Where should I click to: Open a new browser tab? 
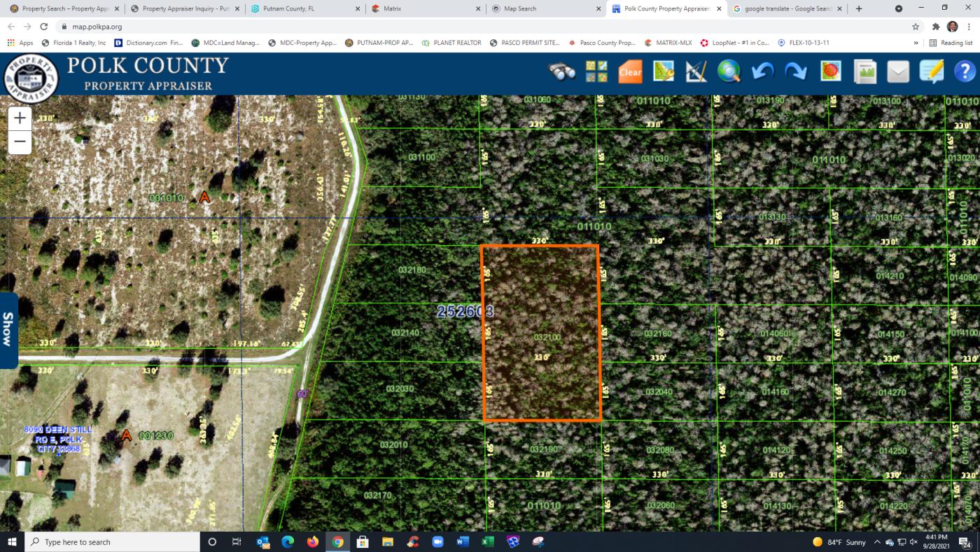coord(859,8)
